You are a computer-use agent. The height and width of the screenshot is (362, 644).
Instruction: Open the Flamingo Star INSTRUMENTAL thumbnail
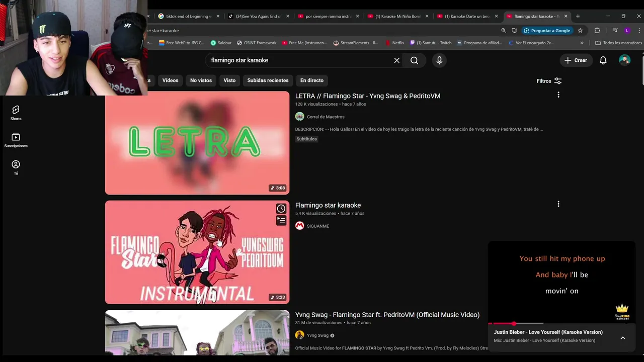197,252
